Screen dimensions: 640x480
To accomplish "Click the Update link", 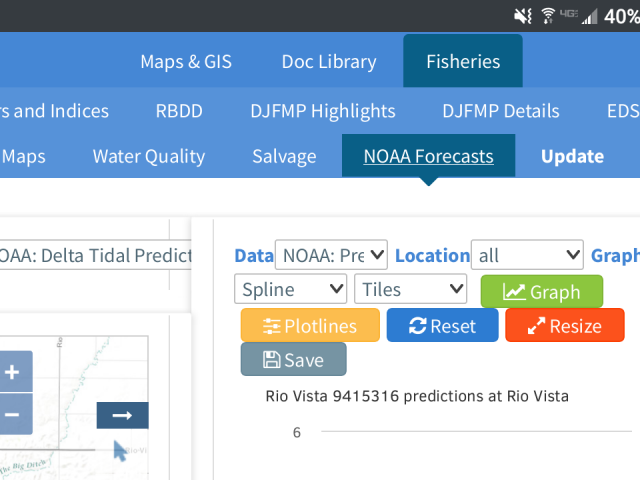I will tap(572, 156).
